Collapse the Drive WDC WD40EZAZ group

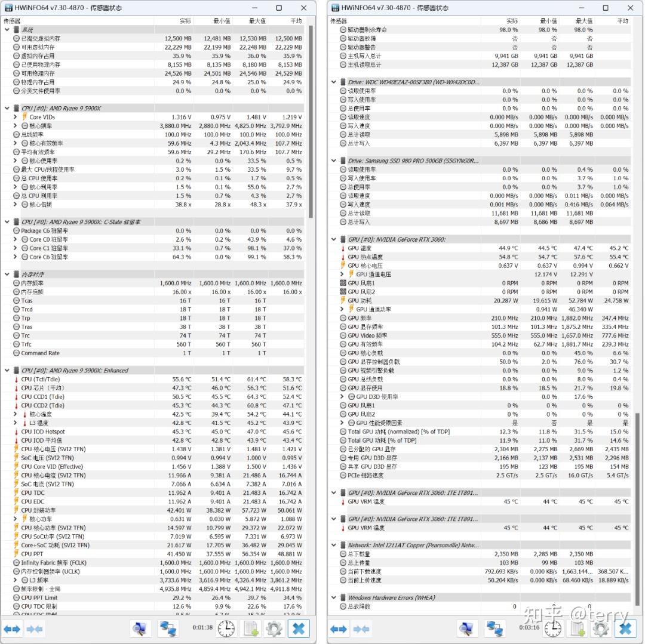click(x=334, y=82)
